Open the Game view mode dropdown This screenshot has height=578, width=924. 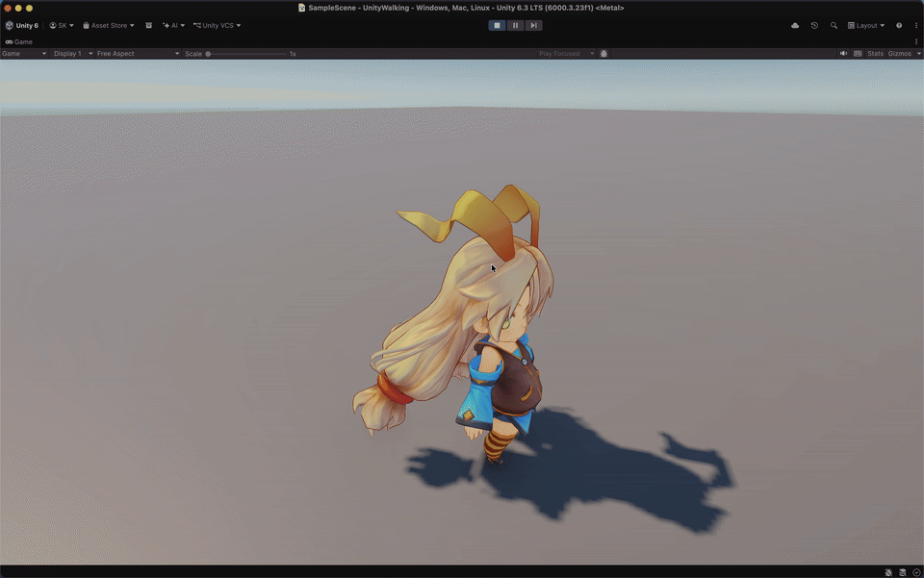click(x=24, y=54)
